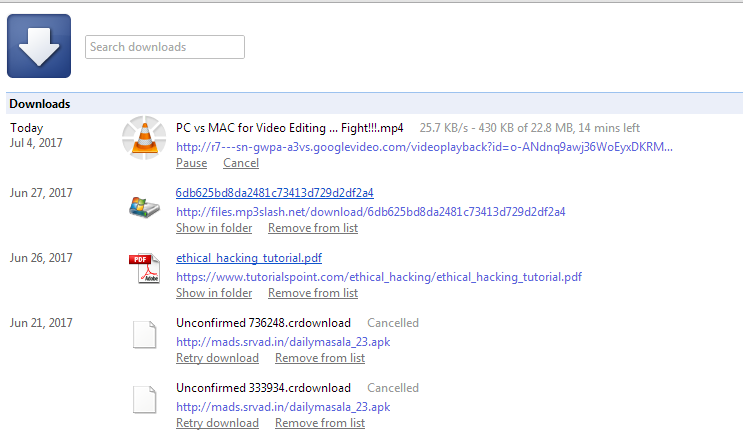
Task: Retry download of Unconfirmed 736248.crdownload
Action: pos(217,358)
